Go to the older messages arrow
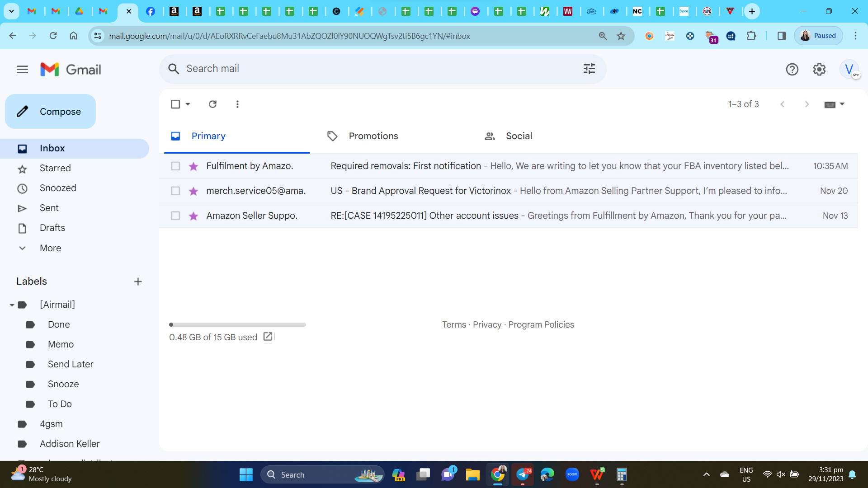This screenshot has height=488, width=868. (807, 104)
